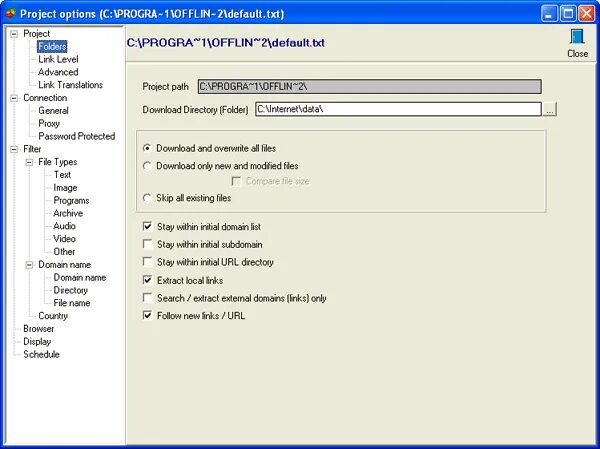Select the Filter node label
Image resolution: width=600 pixels, height=449 pixels.
[32, 149]
